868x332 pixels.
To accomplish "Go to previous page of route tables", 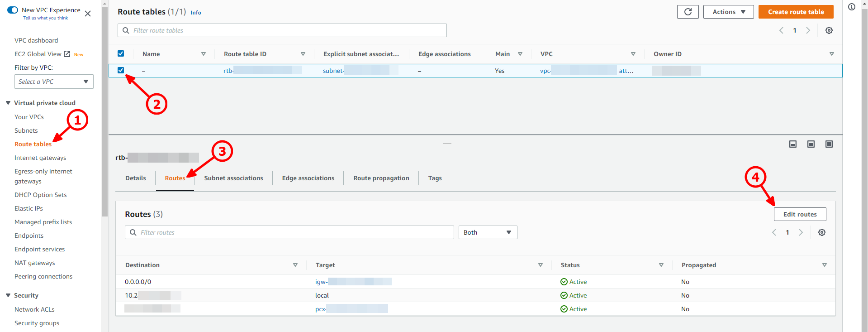I will point(781,30).
